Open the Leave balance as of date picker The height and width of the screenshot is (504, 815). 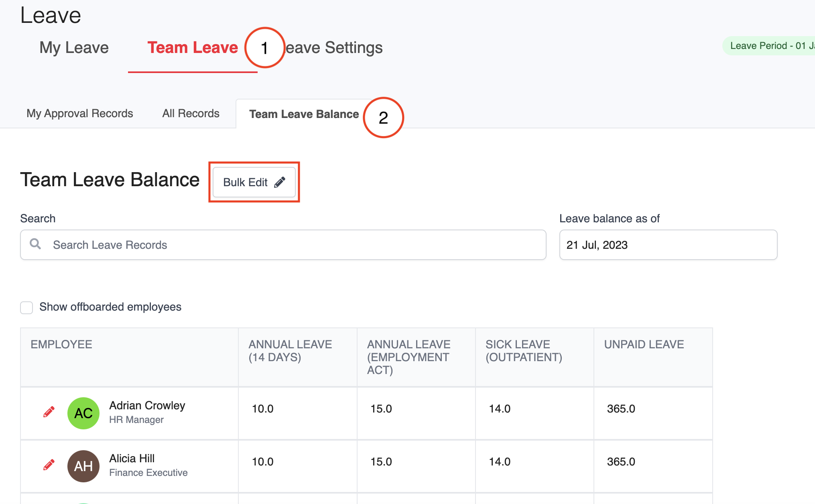[x=668, y=245]
